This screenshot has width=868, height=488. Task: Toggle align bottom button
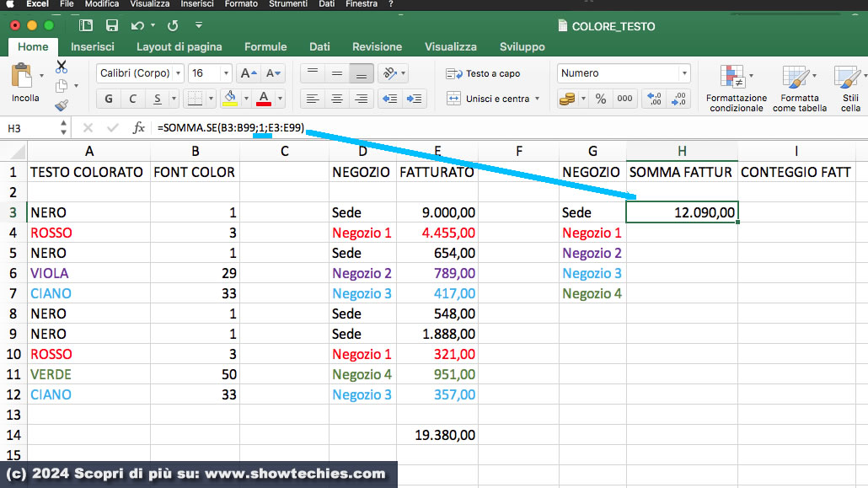point(361,73)
